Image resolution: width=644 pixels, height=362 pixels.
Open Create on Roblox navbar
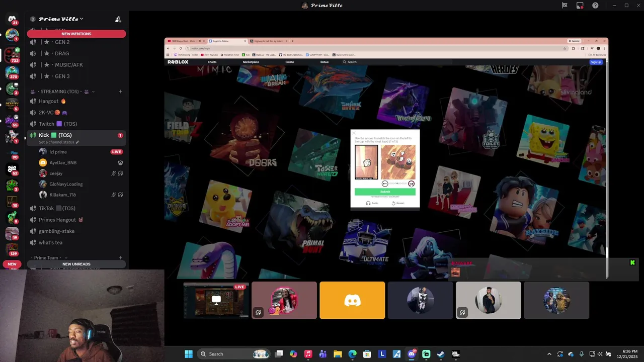coord(290,62)
